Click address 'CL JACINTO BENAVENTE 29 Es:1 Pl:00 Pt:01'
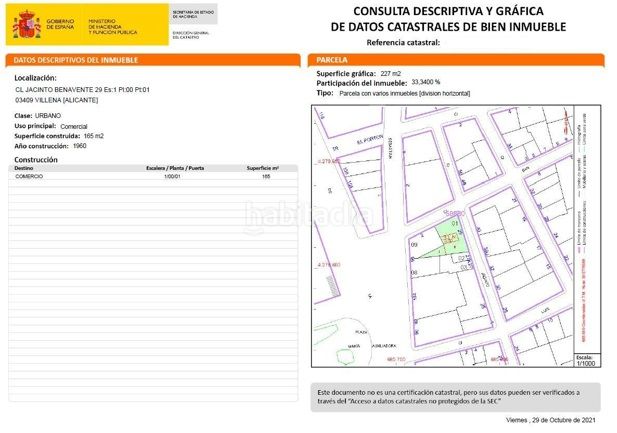The image size is (617, 433). [82, 90]
